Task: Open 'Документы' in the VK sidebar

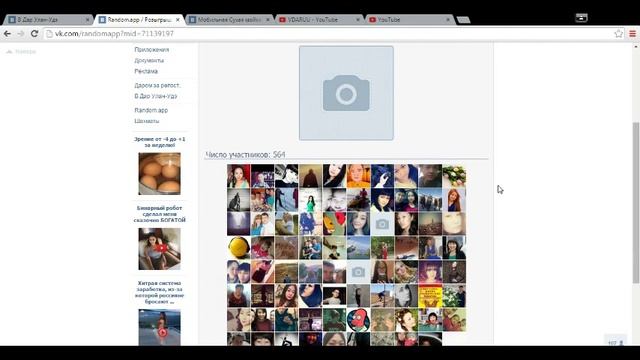Action: pyautogui.click(x=149, y=60)
